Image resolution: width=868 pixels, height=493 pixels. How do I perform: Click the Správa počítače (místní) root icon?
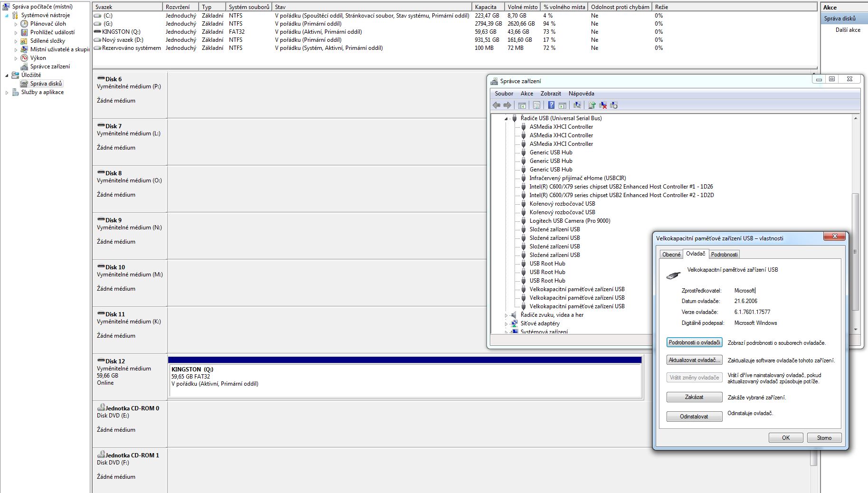pos(6,7)
